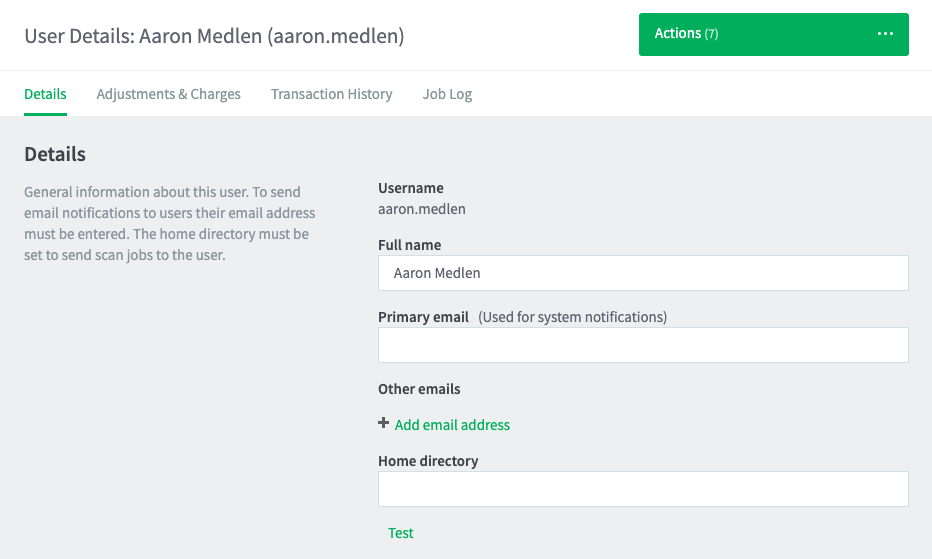
Task: Open the Adjustments & Charges tab
Action: (168, 94)
